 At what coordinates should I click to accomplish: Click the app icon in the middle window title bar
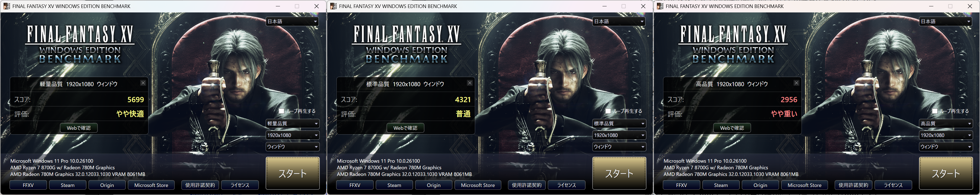pyautogui.click(x=333, y=6)
